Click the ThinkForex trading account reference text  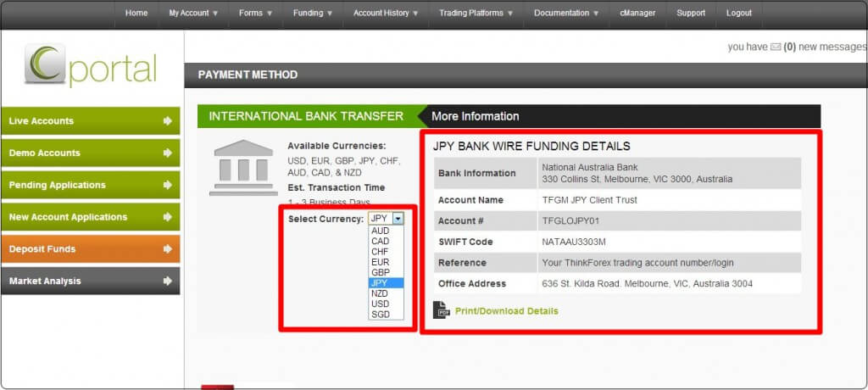coord(637,263)
